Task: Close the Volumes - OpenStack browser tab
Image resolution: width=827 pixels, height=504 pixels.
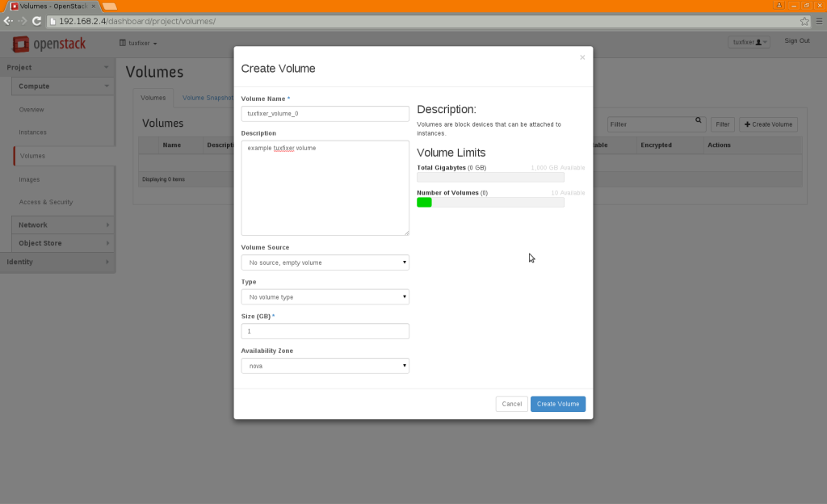Action: (94, 6)
